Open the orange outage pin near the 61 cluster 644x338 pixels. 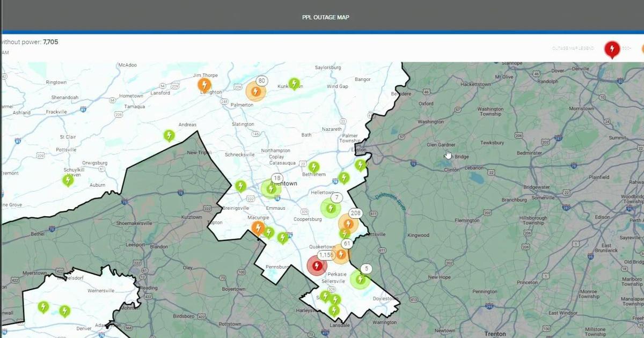click(341, 254)
